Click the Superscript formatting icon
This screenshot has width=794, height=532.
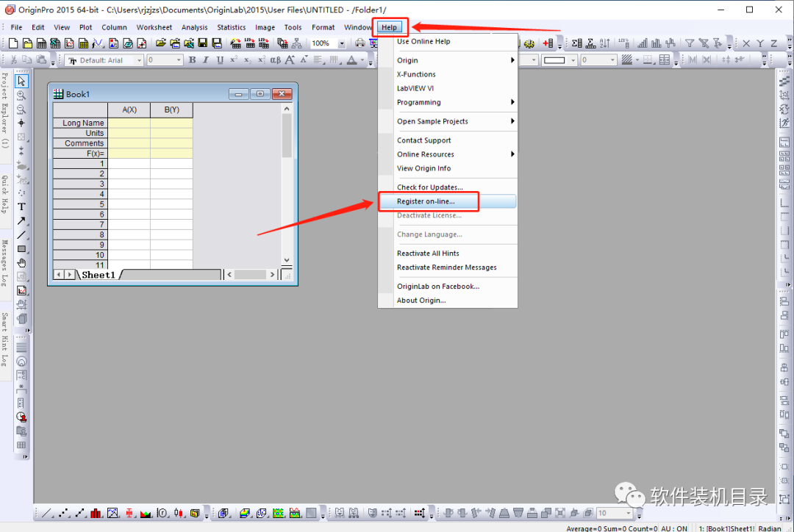pos(234,60)
